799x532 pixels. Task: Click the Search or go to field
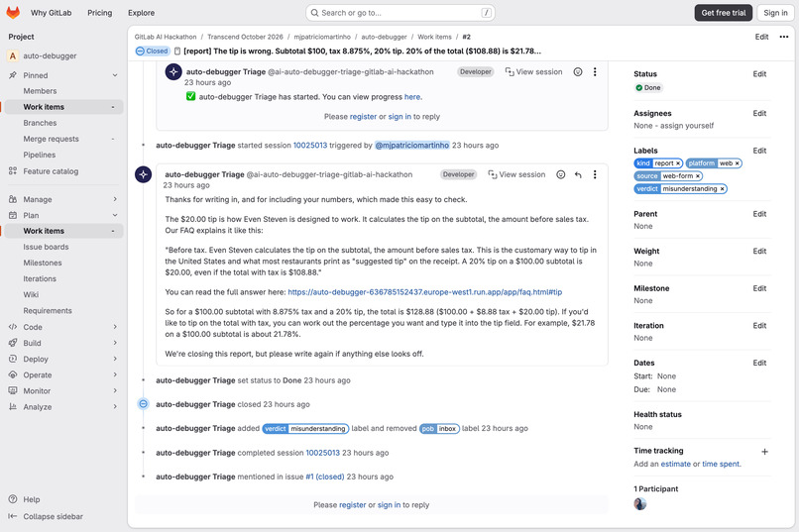point(400,13)
